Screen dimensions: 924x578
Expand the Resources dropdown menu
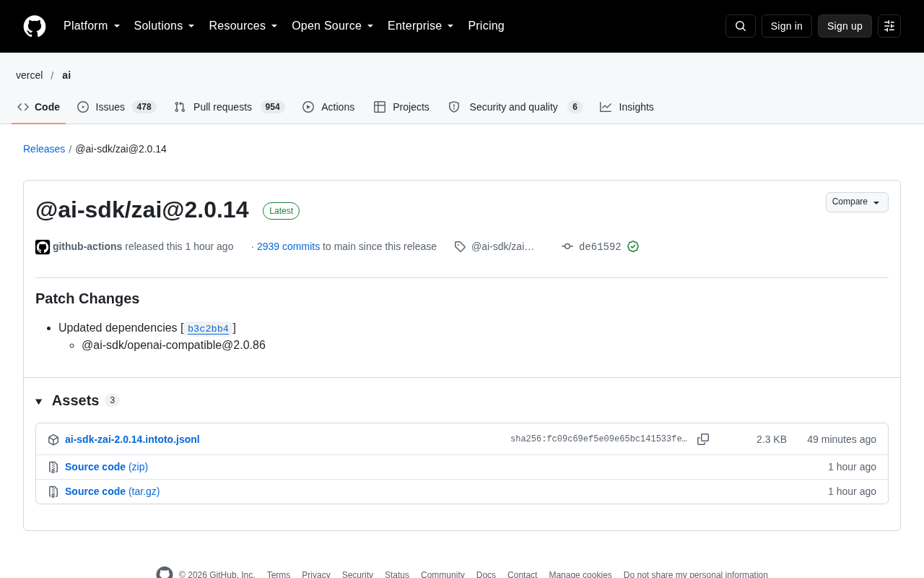[x=243, y=26]
